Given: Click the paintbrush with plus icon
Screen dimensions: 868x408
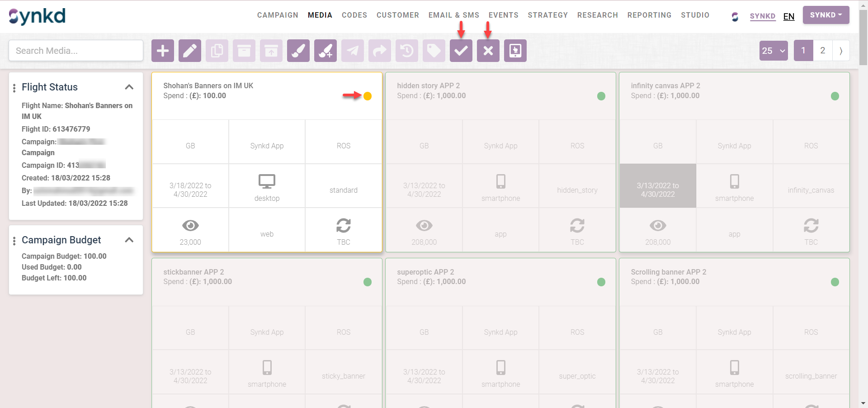Looking at the screenshot, I should click(325, 51).
